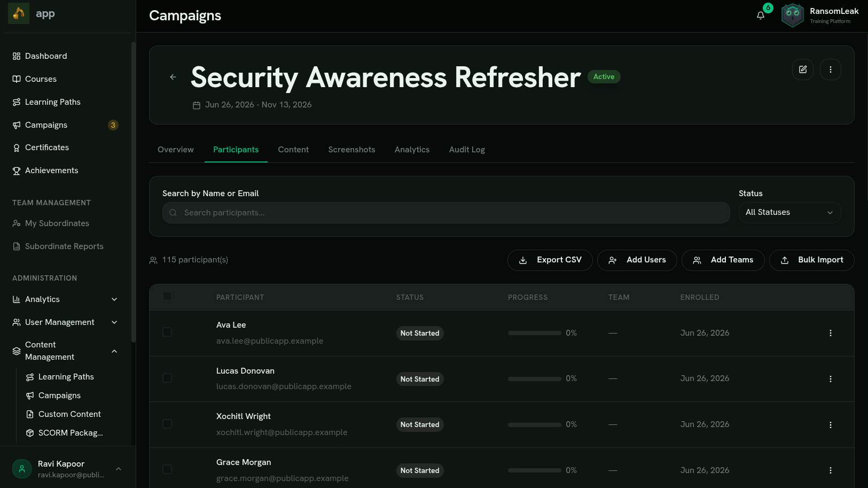Export participants as CSV
This screenshot has width=868, height=488.
(550, 260)
